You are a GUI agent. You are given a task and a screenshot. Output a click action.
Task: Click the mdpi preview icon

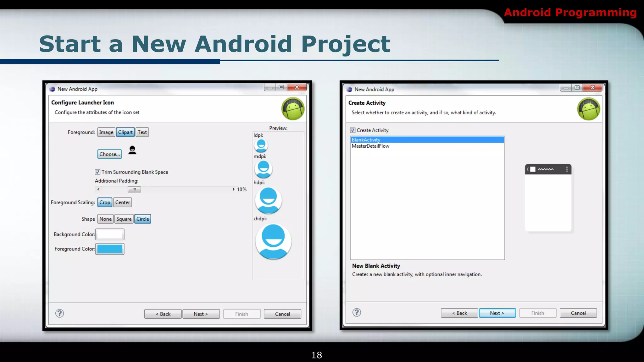coord(263,169)
